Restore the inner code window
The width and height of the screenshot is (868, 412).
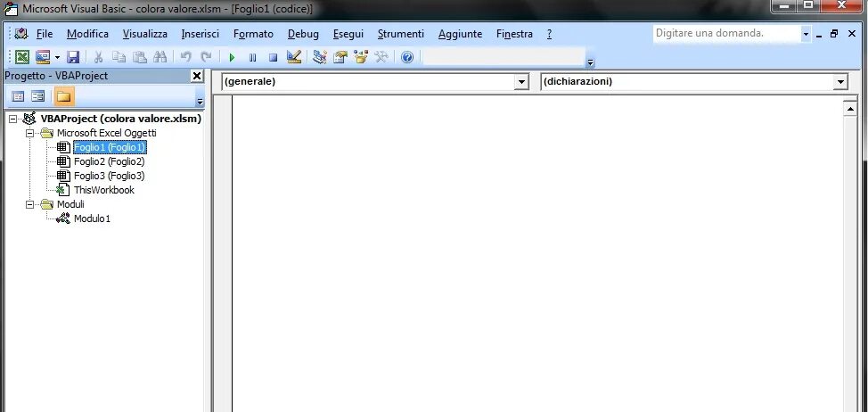point(834,34)
